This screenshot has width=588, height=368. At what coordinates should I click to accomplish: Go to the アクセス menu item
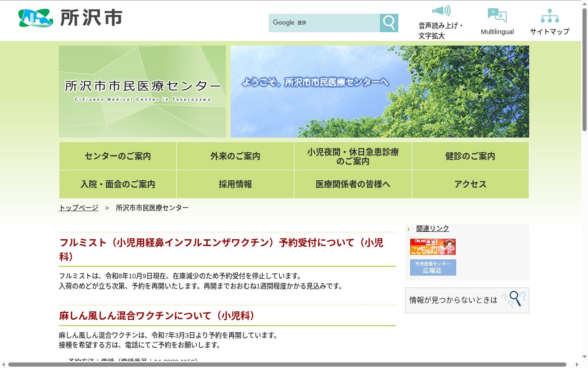click(470, 184)
